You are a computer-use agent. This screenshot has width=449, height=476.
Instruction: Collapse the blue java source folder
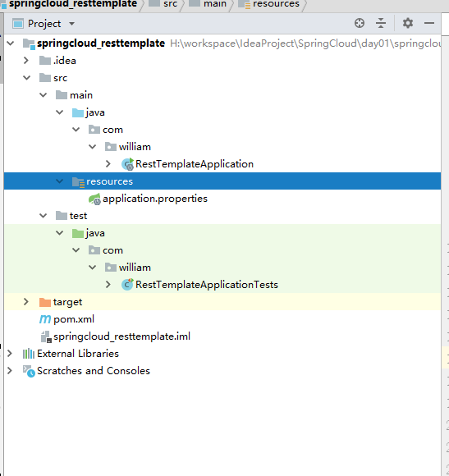[59, 112]
